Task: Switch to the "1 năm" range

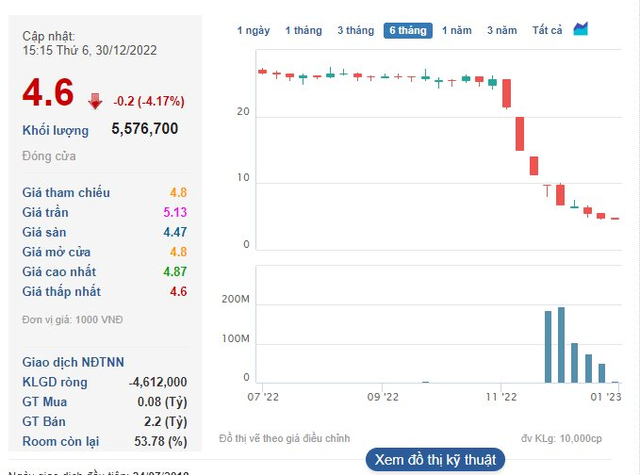Action: pos(457,30)
